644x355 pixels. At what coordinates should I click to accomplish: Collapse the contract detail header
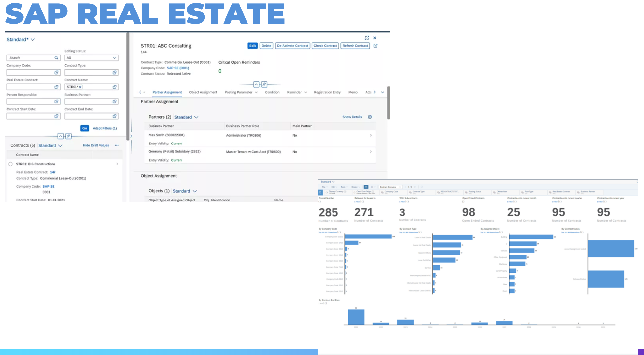click(256, 84)
